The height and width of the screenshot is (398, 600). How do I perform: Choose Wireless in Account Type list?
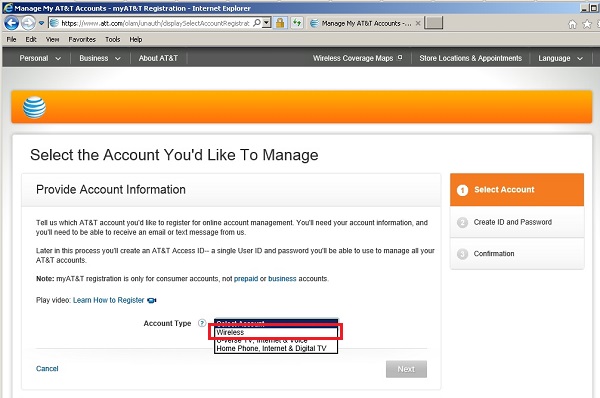point(276,332)
